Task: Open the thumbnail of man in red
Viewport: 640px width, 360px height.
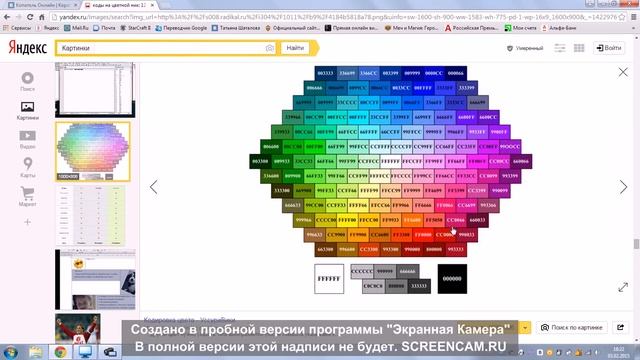Action: [x=78, y=329]
